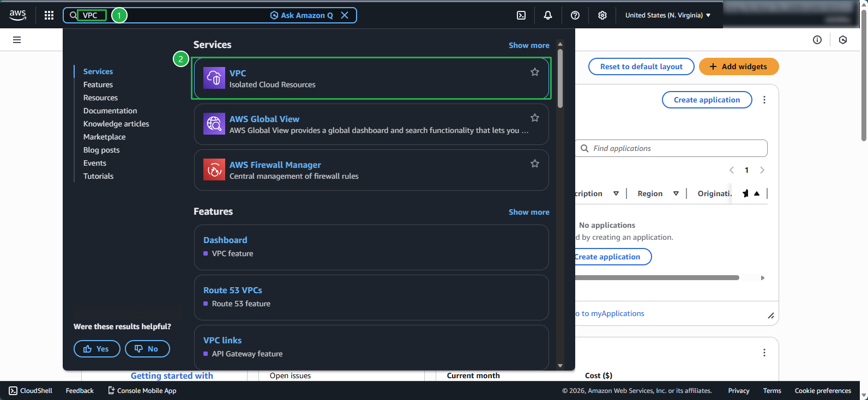
Task: Open the services grid menu icon
Action: click(x=49, y=15)
